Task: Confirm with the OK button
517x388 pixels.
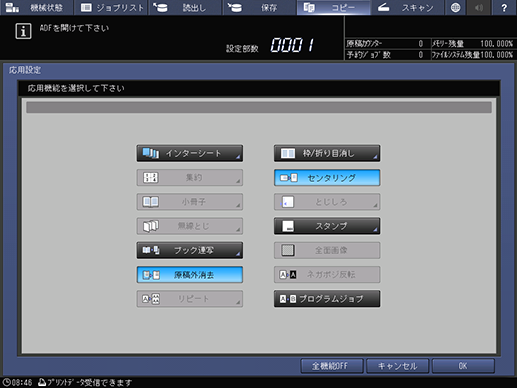Action: click(x=463, y=366)
